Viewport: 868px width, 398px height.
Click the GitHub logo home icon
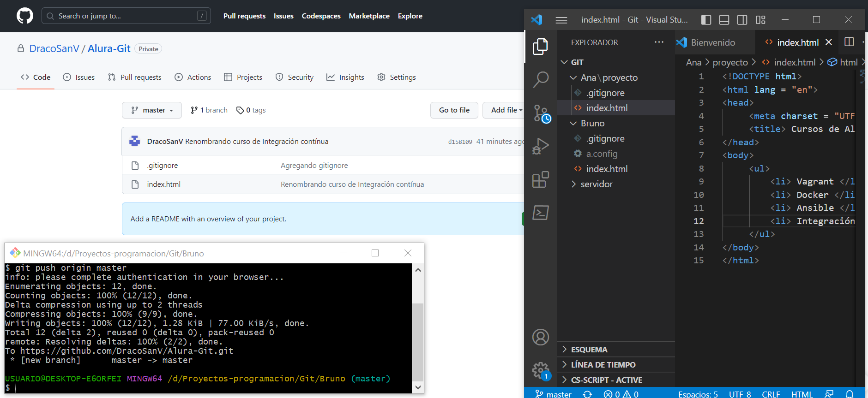click(25, 16)
